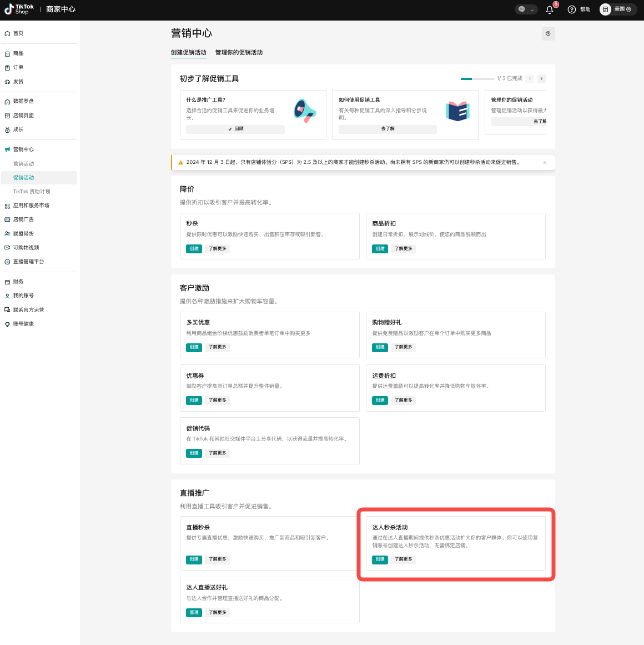
Task: Click the book illustration in the guide card
Action: (x=457, y=111)
